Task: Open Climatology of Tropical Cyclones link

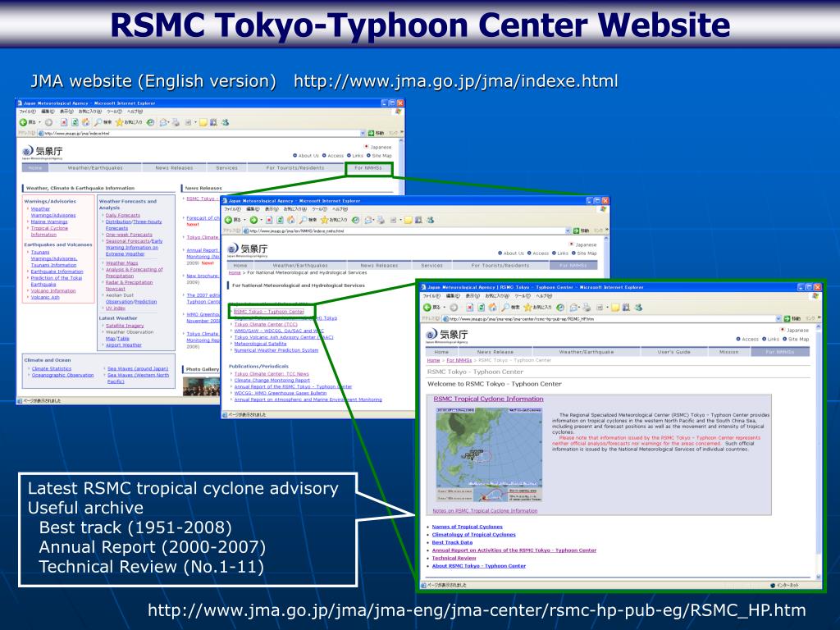Action: point(473,534)
